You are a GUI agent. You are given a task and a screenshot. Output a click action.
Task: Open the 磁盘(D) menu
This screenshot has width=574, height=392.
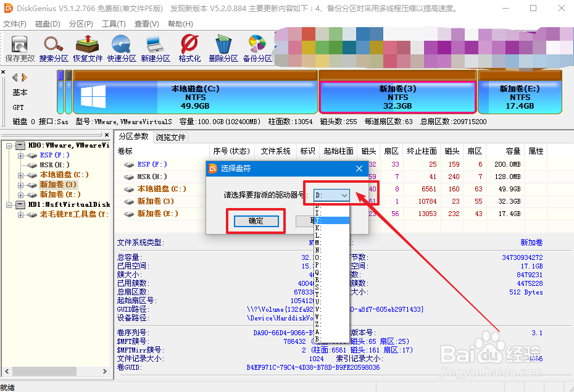[x=48, y=24]
